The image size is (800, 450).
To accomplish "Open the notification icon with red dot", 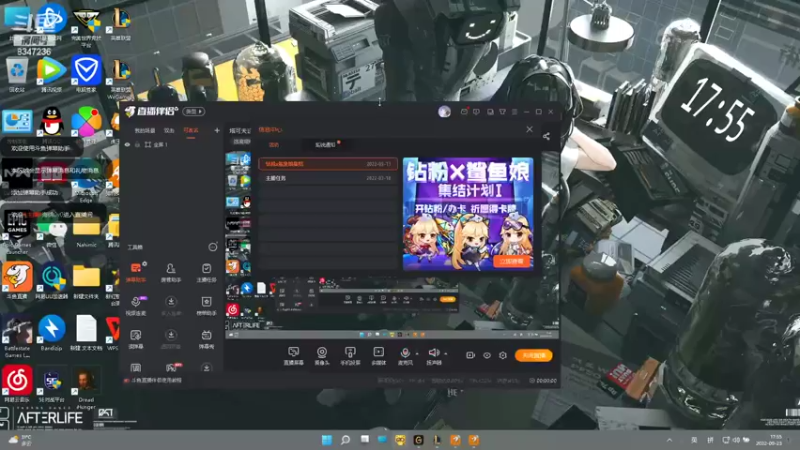I will tap(464, 111).
